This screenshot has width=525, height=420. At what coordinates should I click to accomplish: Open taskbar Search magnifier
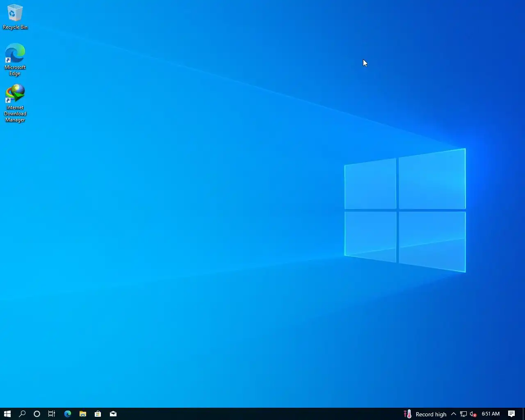pyautogui.click(x=22, y=414)
